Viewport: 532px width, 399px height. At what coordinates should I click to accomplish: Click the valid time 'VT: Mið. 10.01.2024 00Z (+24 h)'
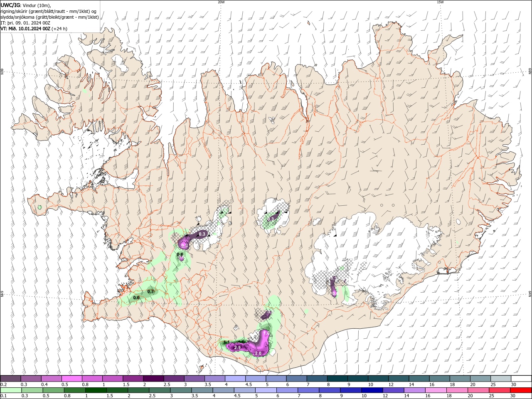click(x=34, y=29)
